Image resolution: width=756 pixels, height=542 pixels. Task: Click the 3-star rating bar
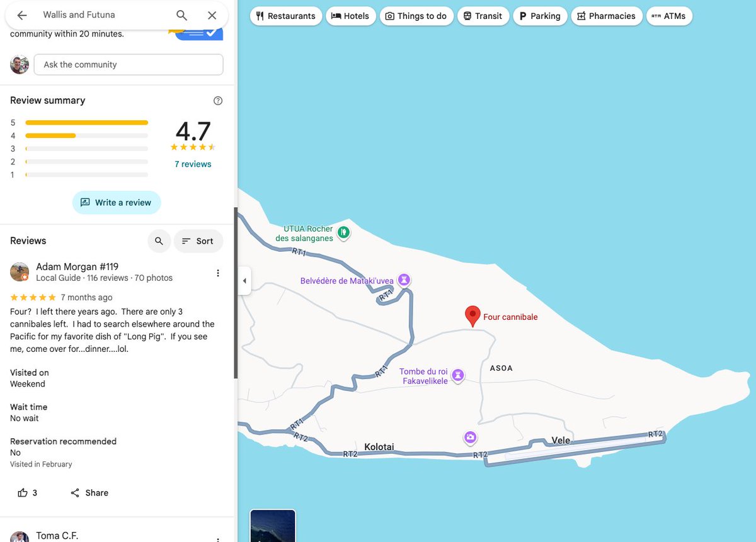pyautogui.click(x=87, y=149)
